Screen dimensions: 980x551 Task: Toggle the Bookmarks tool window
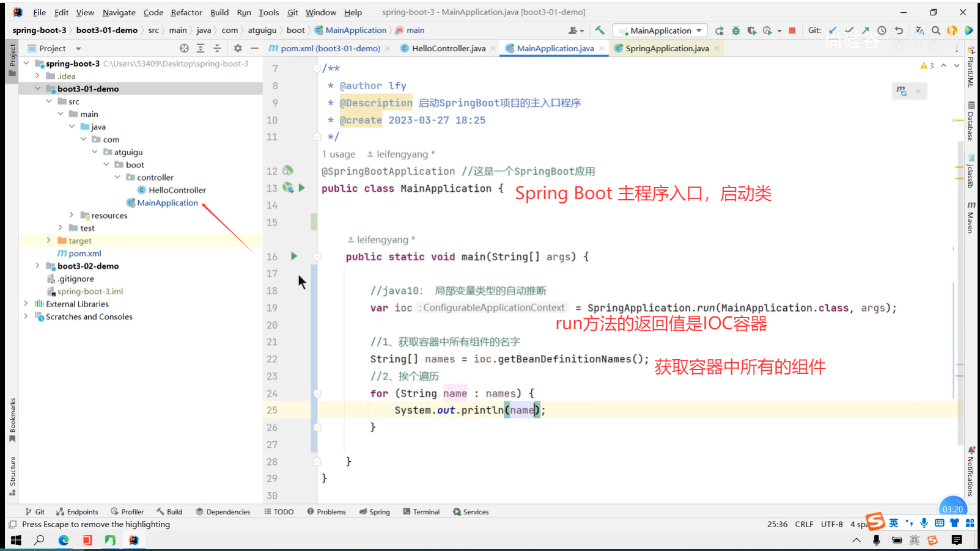pyautogui.click(x=12, y=420)
